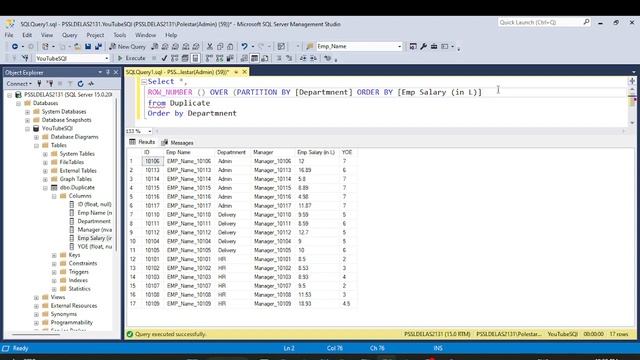Click the Copy icon in toolbar

220,47
